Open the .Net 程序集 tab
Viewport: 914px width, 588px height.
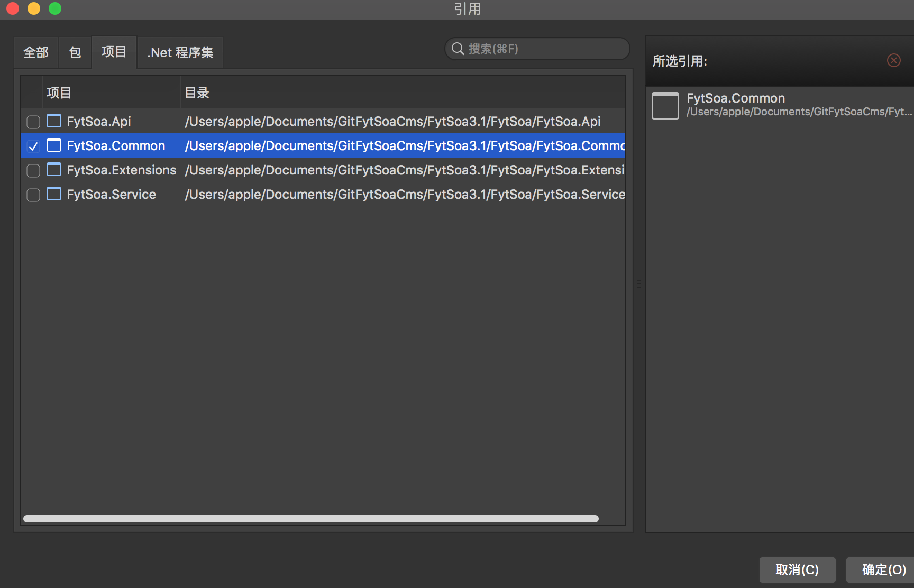[180, 52]
